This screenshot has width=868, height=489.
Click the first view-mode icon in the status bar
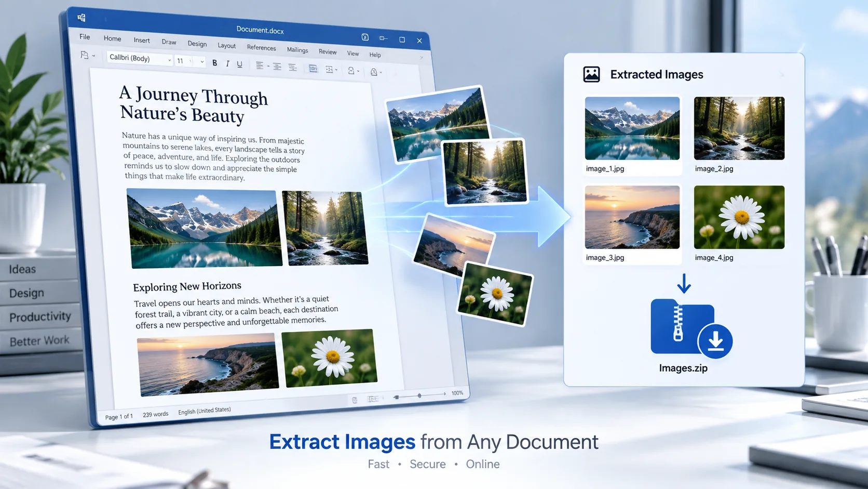coord(355,400)
